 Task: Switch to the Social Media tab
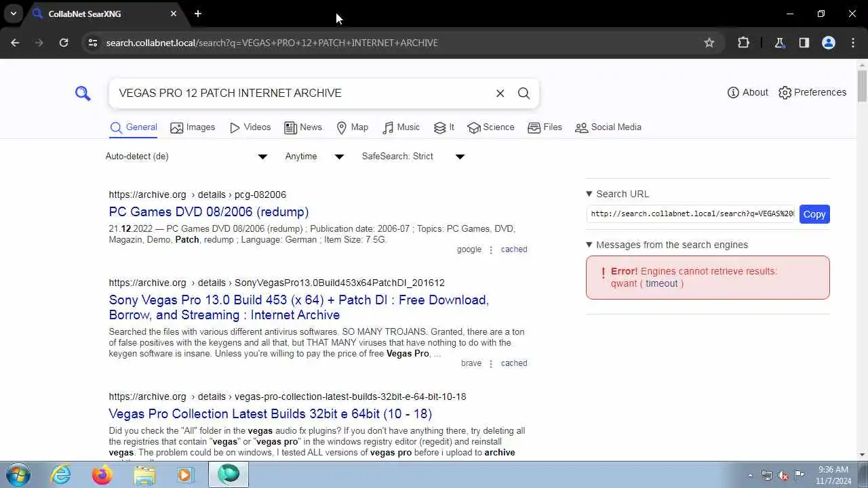(x=608, y=127)
